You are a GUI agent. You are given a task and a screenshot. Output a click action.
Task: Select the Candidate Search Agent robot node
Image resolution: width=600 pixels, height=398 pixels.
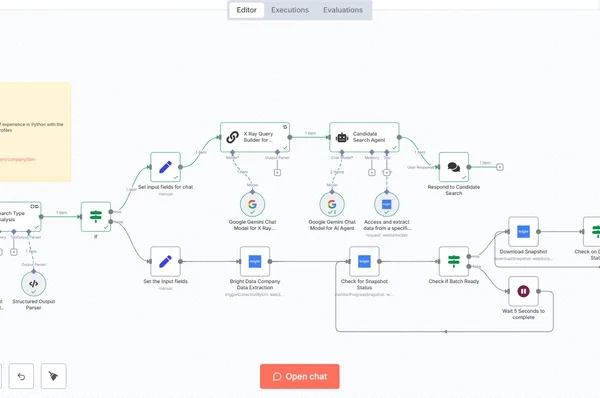click(x=364, y=137)
